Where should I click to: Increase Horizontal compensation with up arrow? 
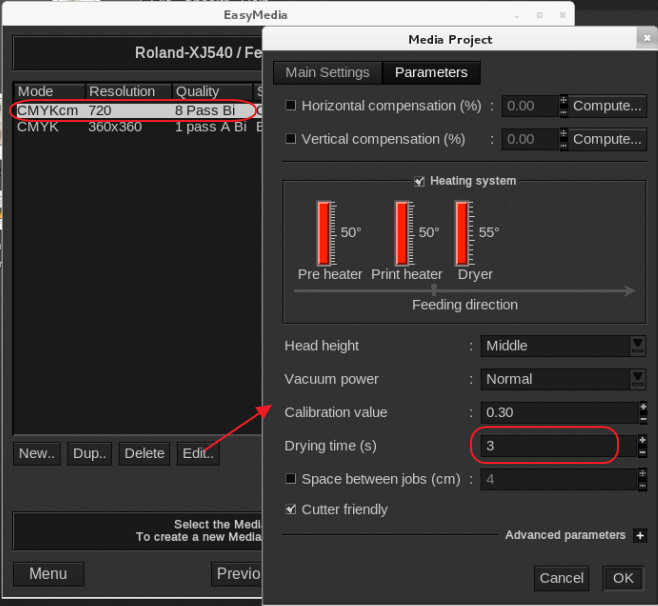coord(563,100)
